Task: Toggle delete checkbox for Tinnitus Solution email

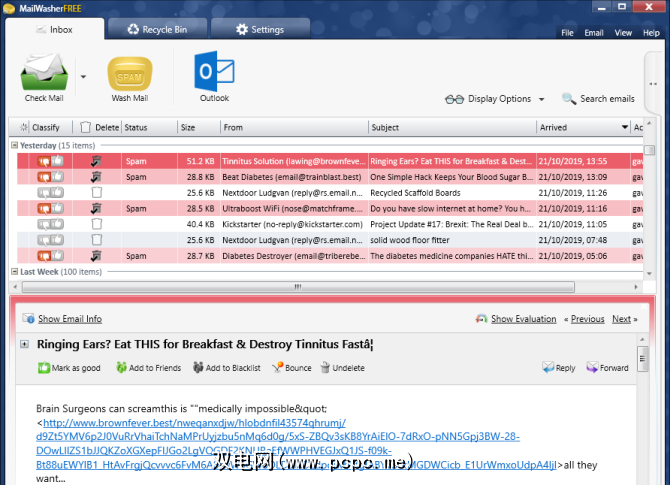Action: click(96, 161)
